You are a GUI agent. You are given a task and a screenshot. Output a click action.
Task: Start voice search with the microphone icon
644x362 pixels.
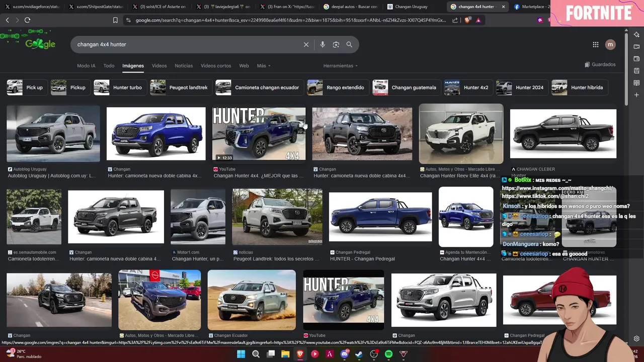(323, 44)
